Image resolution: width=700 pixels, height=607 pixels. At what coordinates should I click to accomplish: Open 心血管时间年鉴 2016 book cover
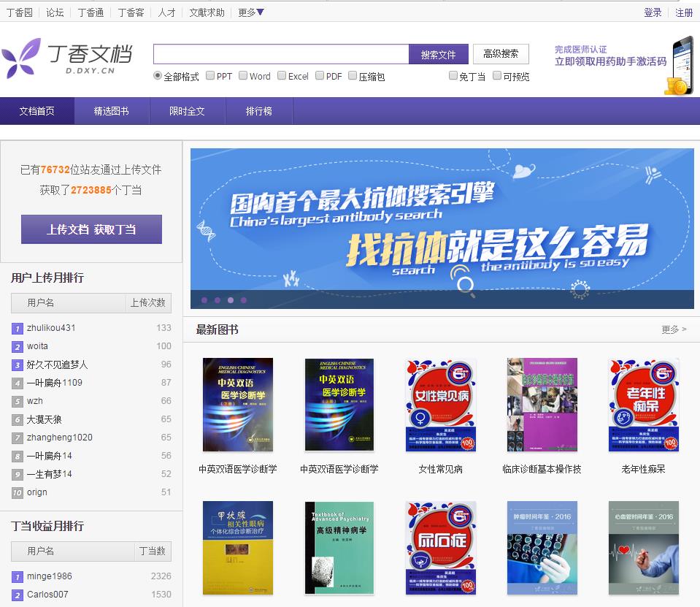[x=643, y=548]
